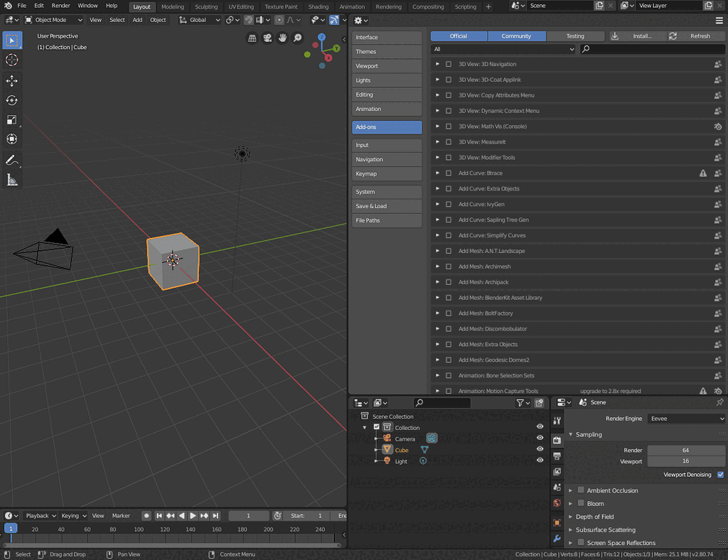
Task: Switch to the Shading workspace tab
Action: point(318,6)
